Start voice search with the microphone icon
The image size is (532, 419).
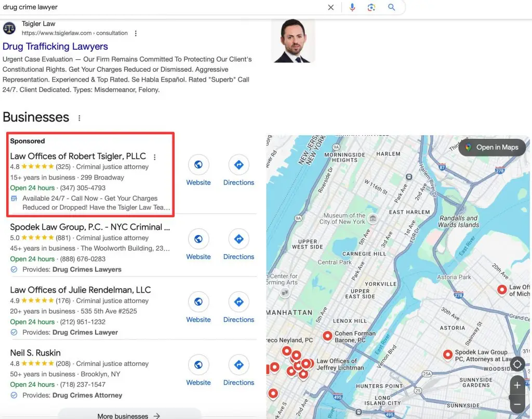(353, 8)
